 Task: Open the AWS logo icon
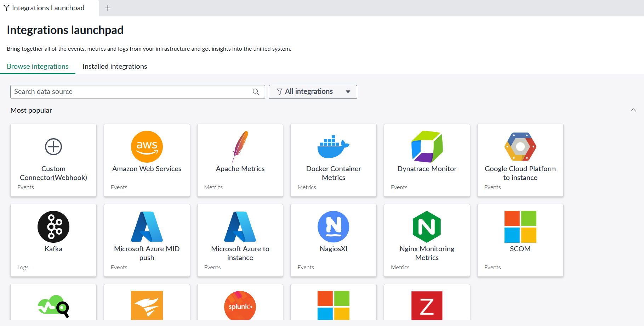click(x=147, y=147)
